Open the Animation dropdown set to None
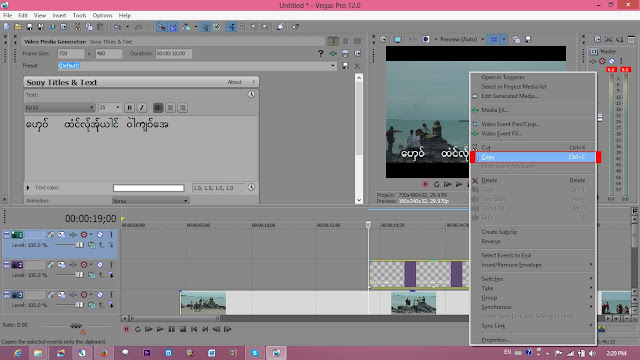 click(x=150, y=201)
